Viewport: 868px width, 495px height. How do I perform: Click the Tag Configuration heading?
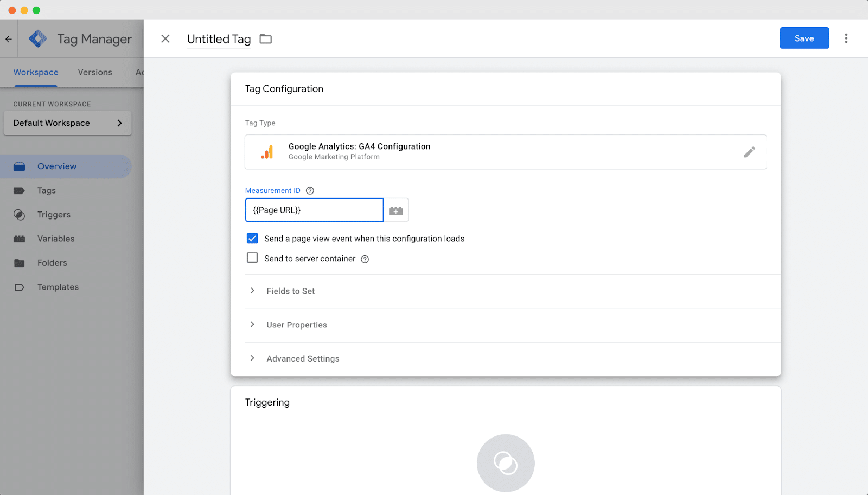pos(284,89)
